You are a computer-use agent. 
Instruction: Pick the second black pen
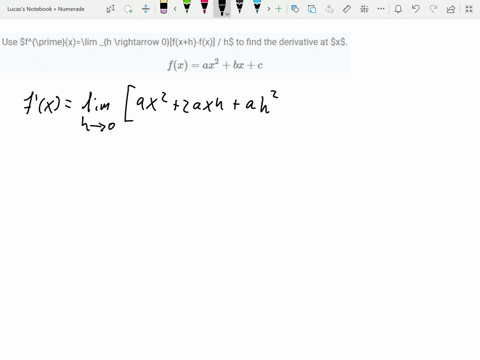coord(239,7)
